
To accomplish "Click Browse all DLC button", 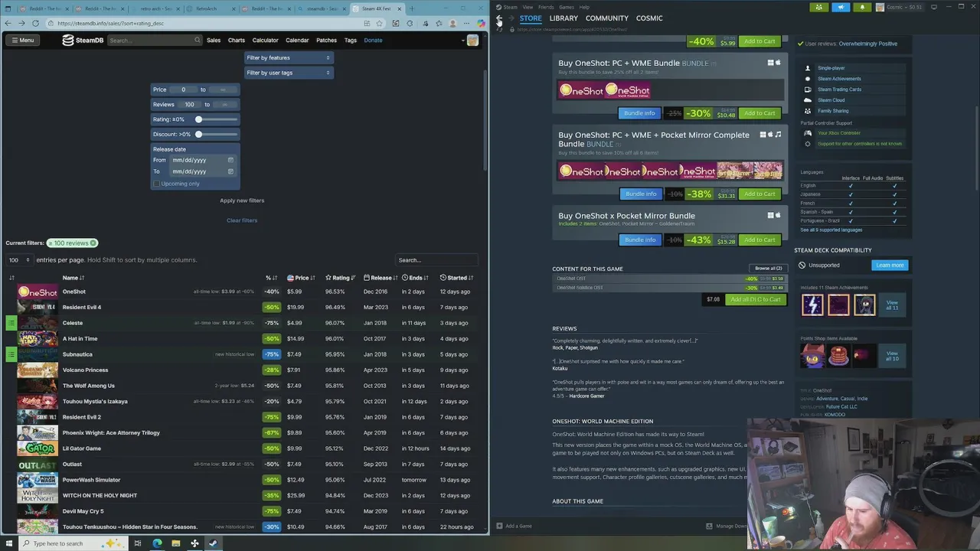I will [x=768, y=269].
